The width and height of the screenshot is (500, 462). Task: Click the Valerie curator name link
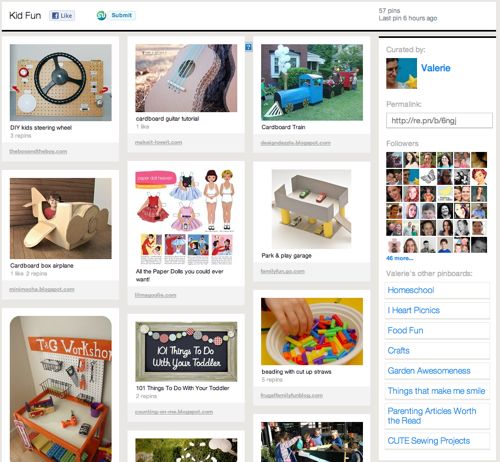(x=436, y=68)
